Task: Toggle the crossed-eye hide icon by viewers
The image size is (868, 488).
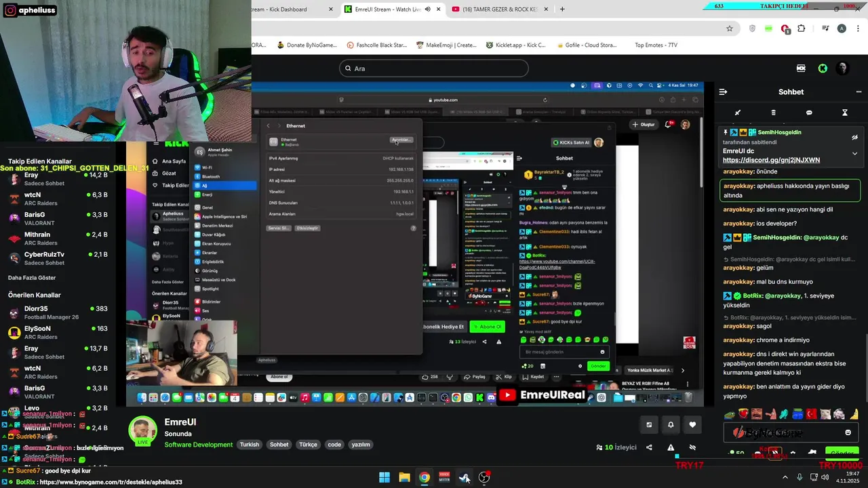Action: [x=692, y=447]
